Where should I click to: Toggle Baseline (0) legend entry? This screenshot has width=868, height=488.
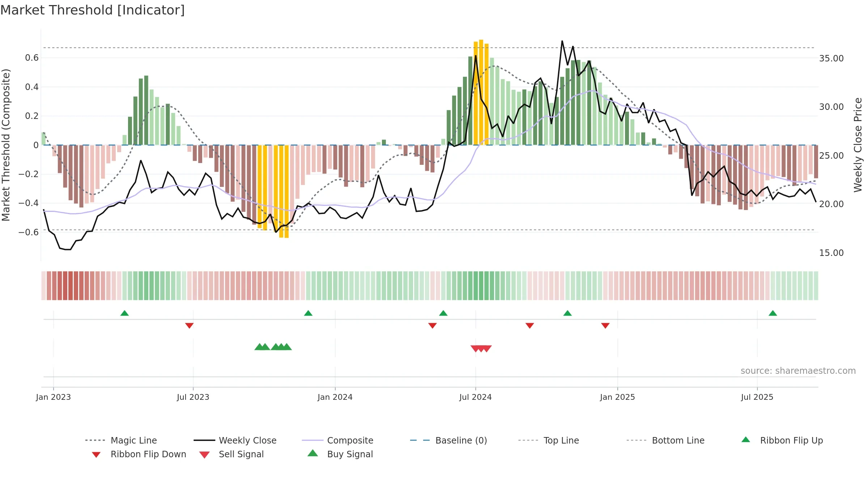pyautogui.click(x=448, y=440)
